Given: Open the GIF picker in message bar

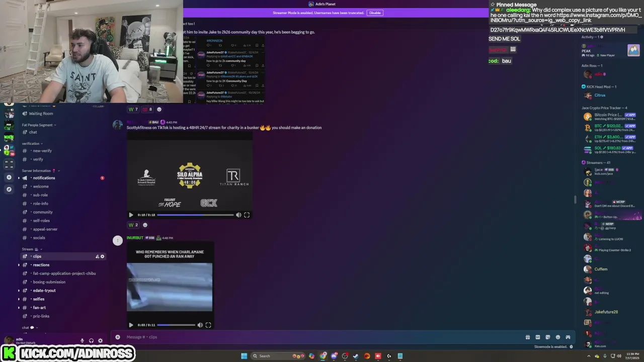Looking at the screenshot, I should click(x=537, y=337).
